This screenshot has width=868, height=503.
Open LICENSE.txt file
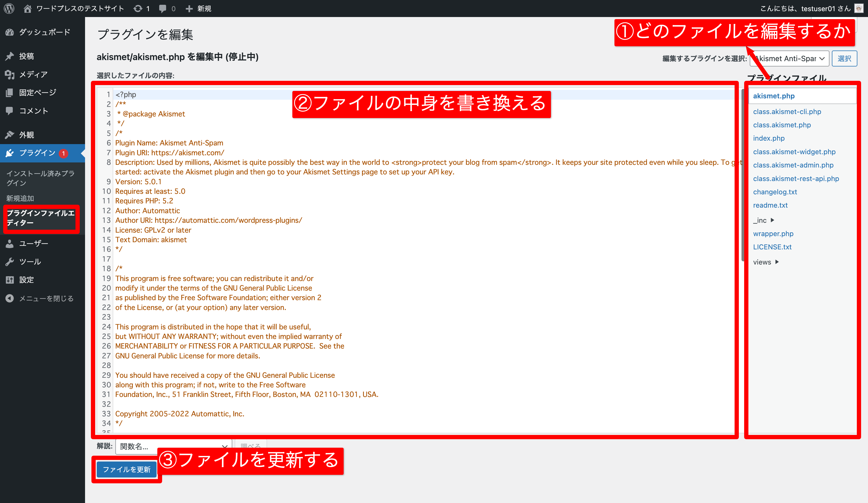772,247
